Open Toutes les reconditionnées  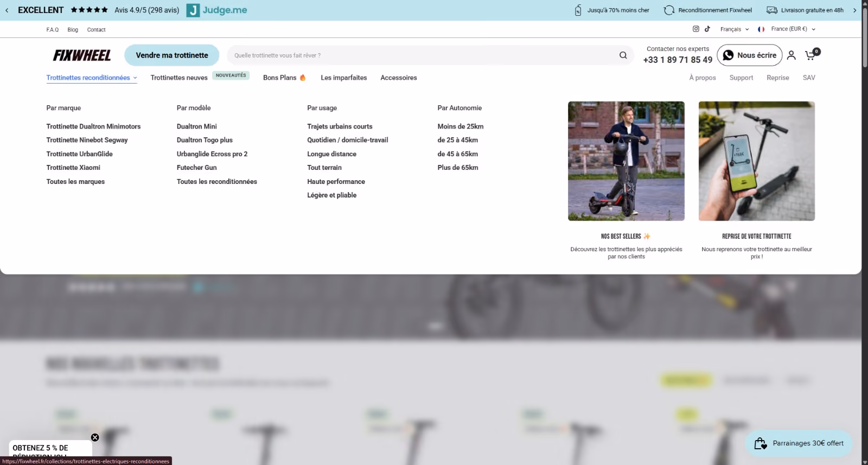pyautogui.click(x=217, y=182)
